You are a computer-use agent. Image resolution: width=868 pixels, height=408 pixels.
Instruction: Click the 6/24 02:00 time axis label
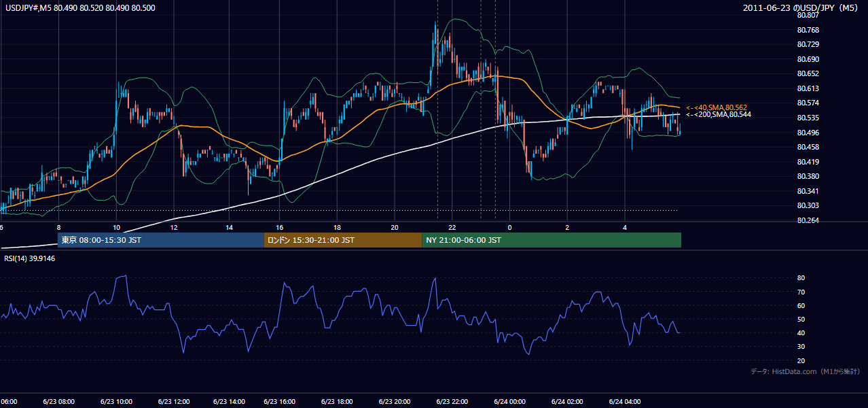[568, 402]
